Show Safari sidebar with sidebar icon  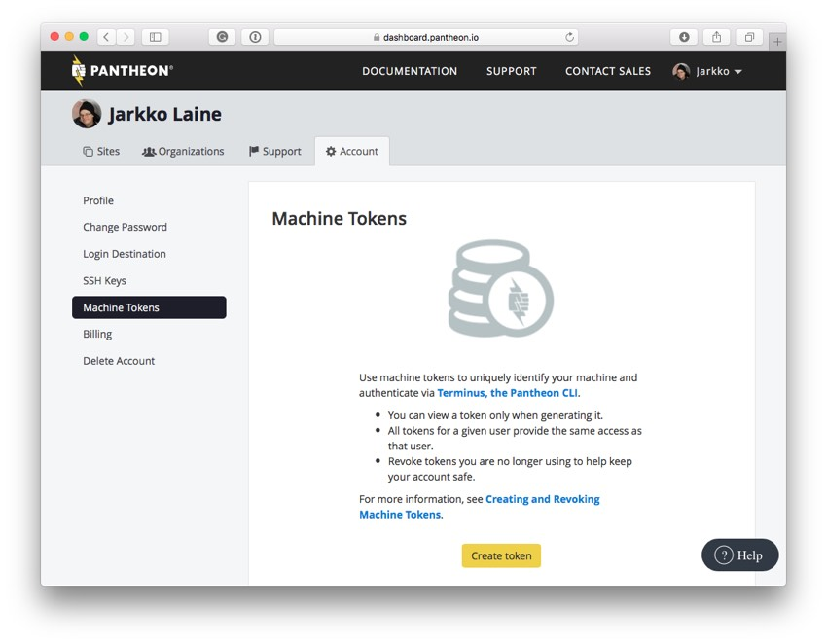pyautogui.click(x=155, y=37)
